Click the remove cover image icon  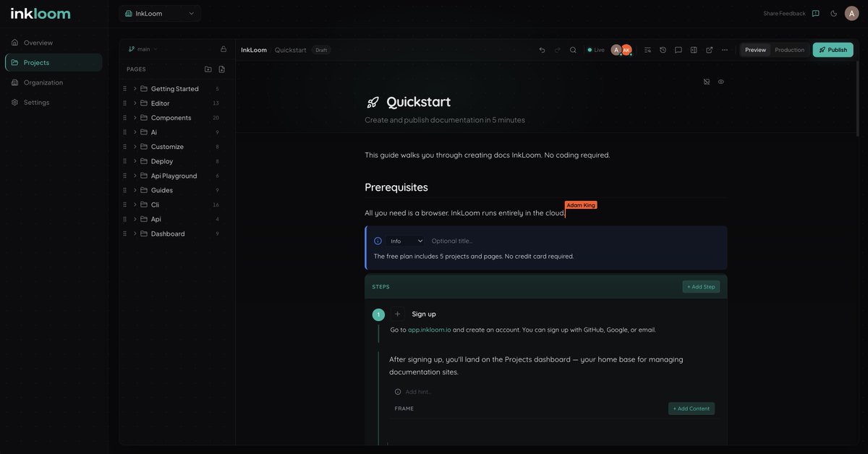pos(707,82)
